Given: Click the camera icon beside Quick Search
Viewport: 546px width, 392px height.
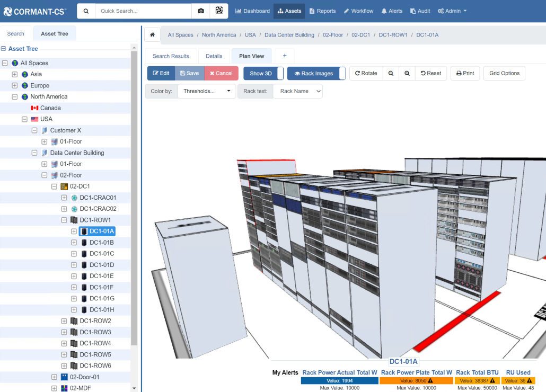Looking at the screenshot, I should click(201, 11).
